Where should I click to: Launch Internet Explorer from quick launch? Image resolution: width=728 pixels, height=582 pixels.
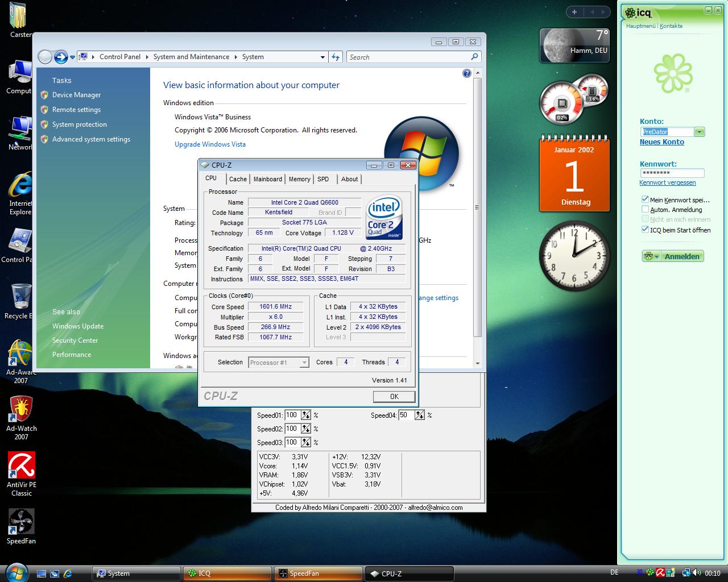(68, 573)
